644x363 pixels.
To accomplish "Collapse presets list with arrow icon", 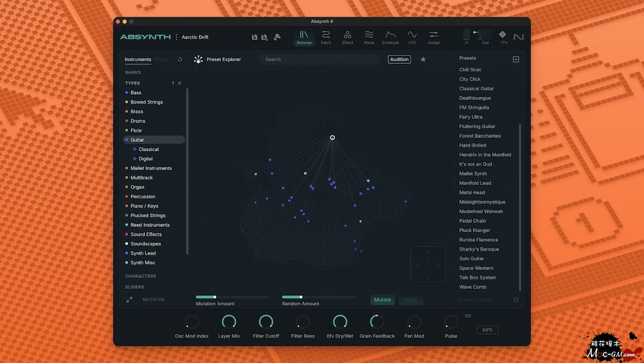I will tap(515, 59).
